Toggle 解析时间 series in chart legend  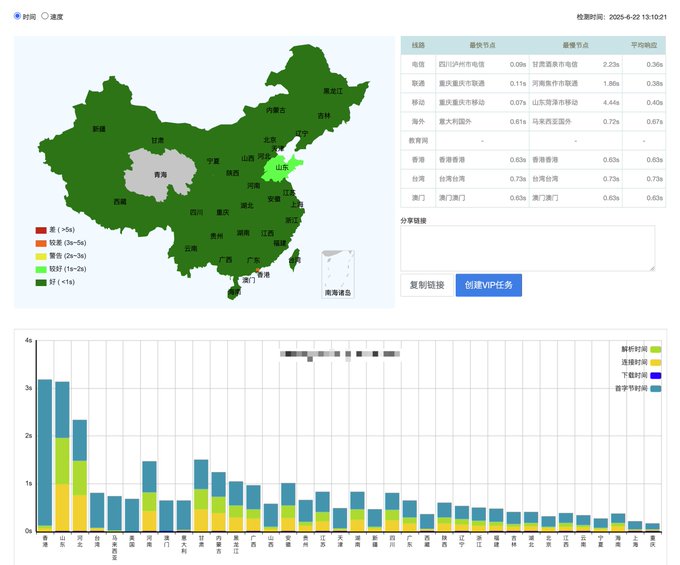[655, 349]
